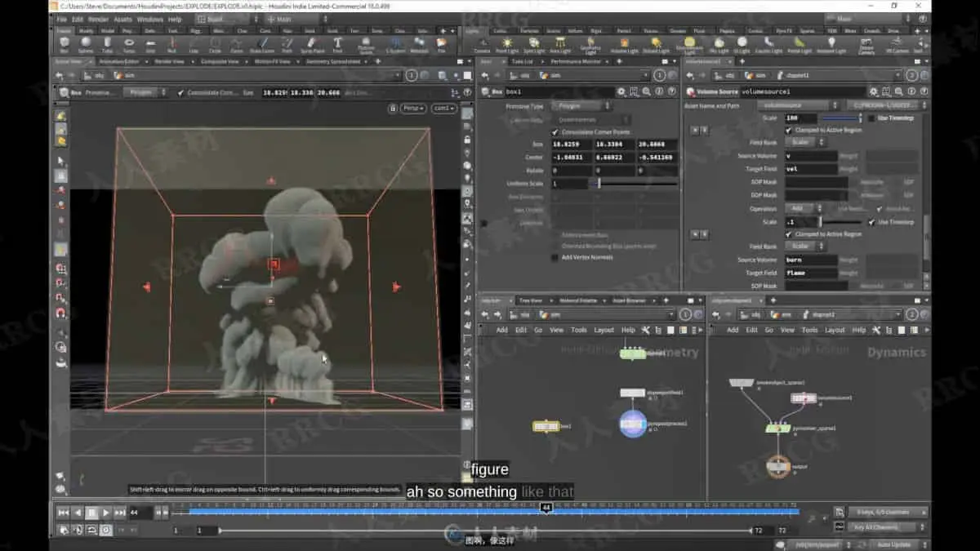Open the File menu

pos(61,19)
